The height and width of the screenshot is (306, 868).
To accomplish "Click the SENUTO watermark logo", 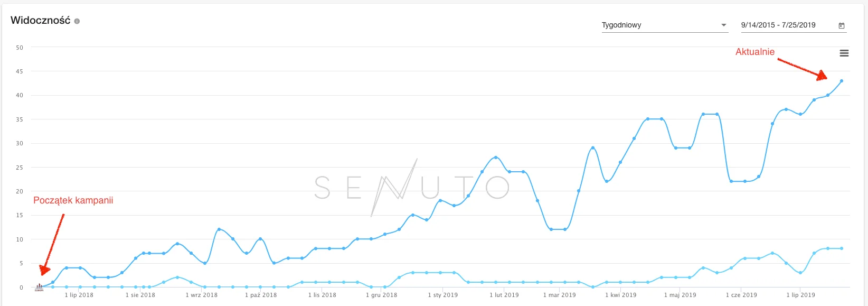I will [x=412, y=187].
